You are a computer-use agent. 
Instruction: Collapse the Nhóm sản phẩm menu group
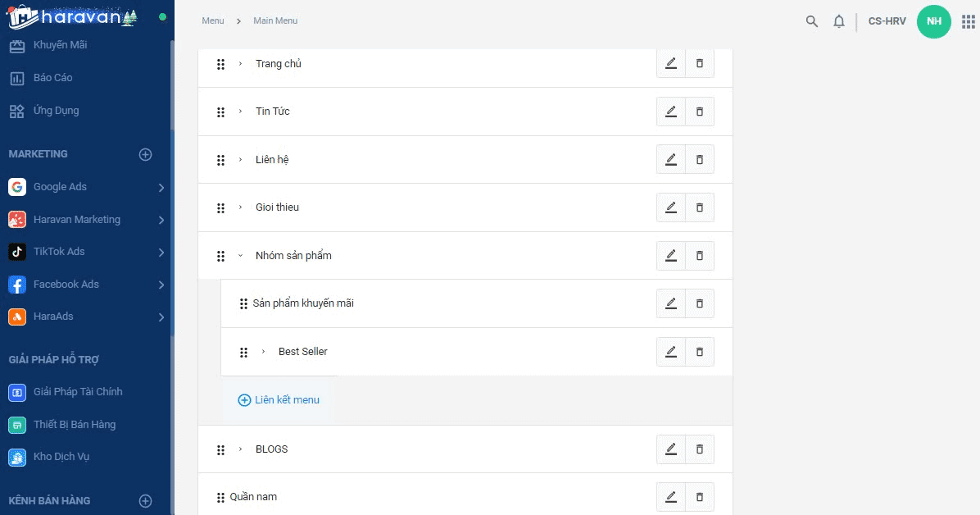click(240, 256)
